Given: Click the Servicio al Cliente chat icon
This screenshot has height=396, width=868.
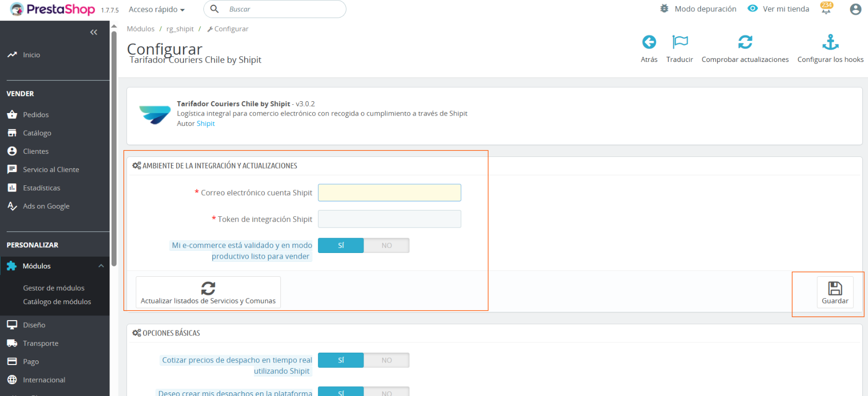Looking at the screenshot, I should pos(12,169).
